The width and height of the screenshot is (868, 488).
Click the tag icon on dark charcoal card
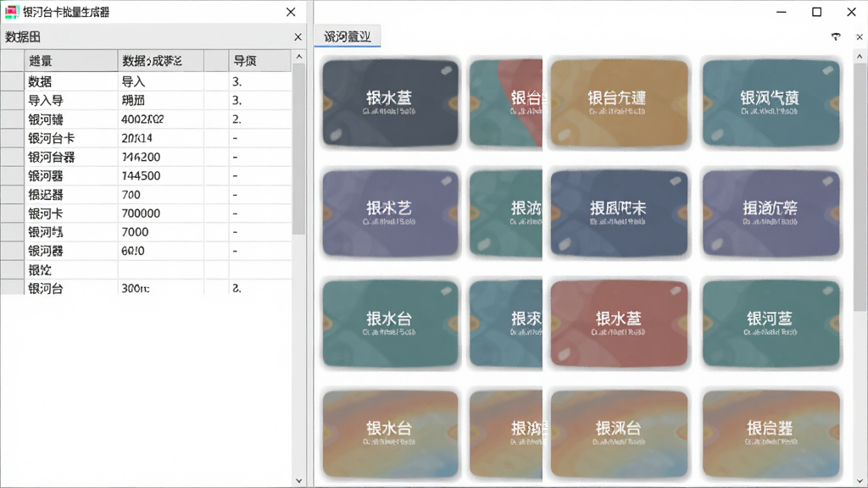[x=446, y=70]
